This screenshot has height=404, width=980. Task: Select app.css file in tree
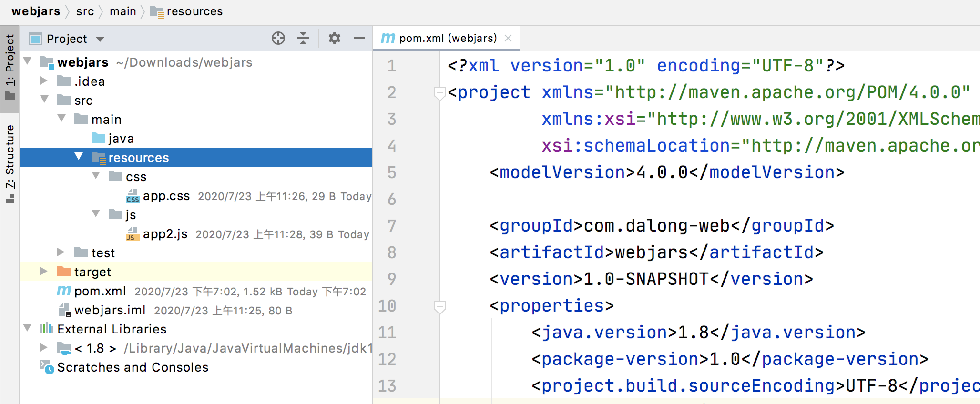pos(166,196)
